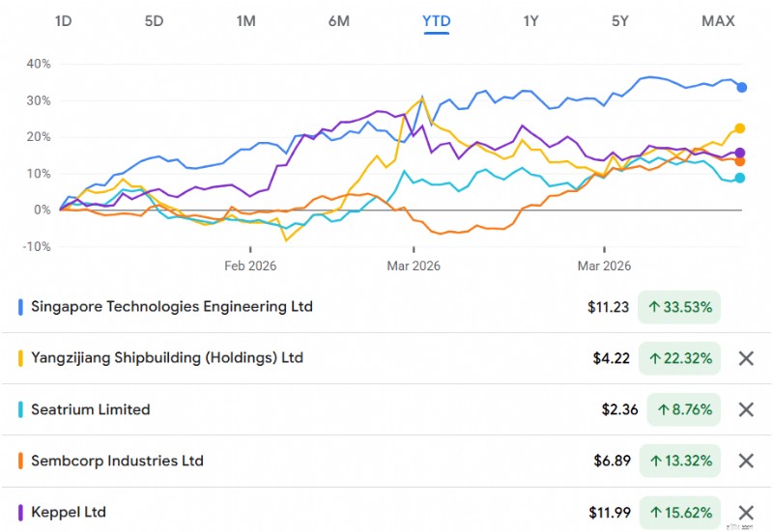View the MAX time range
The height and width of the screenshot is (532, 773).
pos(718,21)
